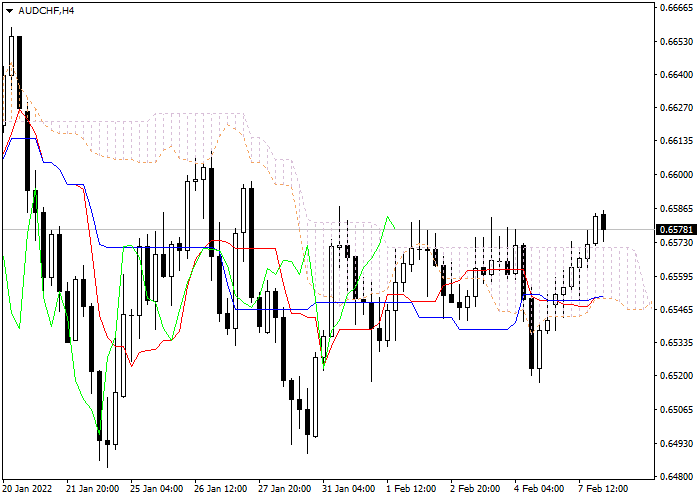700x500 pixels.
Task: Click the 0.66270 price axis label
Action: (676, 108)
